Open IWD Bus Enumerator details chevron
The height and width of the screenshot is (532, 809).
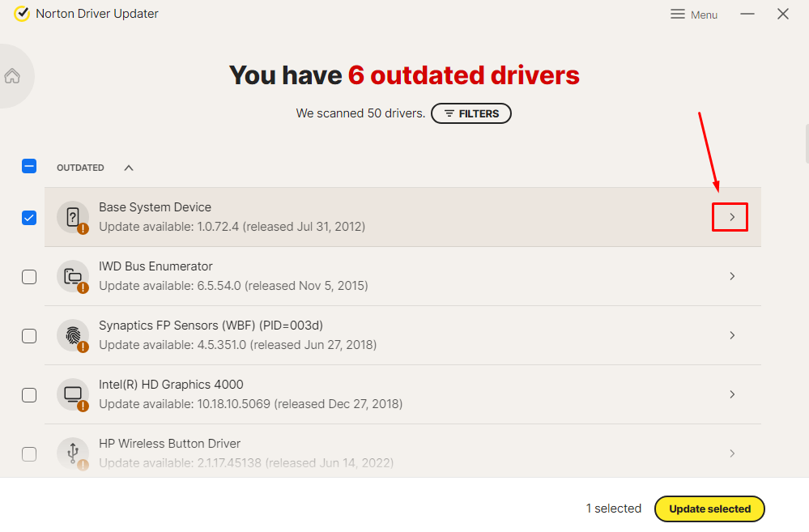click(x=732, y=276)
